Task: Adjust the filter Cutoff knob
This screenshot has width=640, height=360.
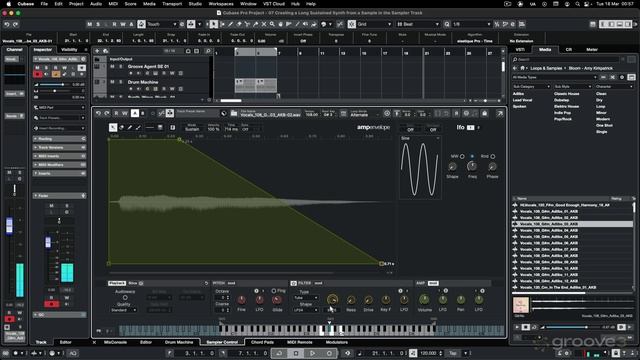Action: point(333,300)
